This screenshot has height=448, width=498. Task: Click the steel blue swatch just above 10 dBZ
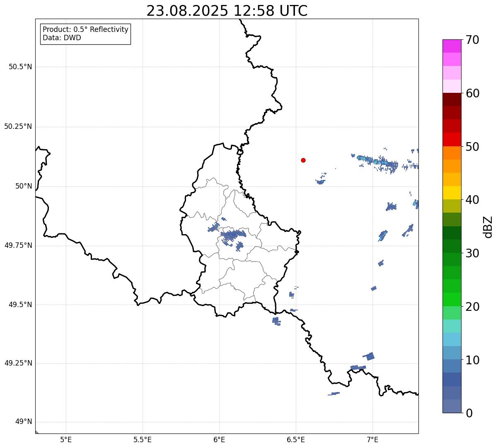click(x=452, y=353)
